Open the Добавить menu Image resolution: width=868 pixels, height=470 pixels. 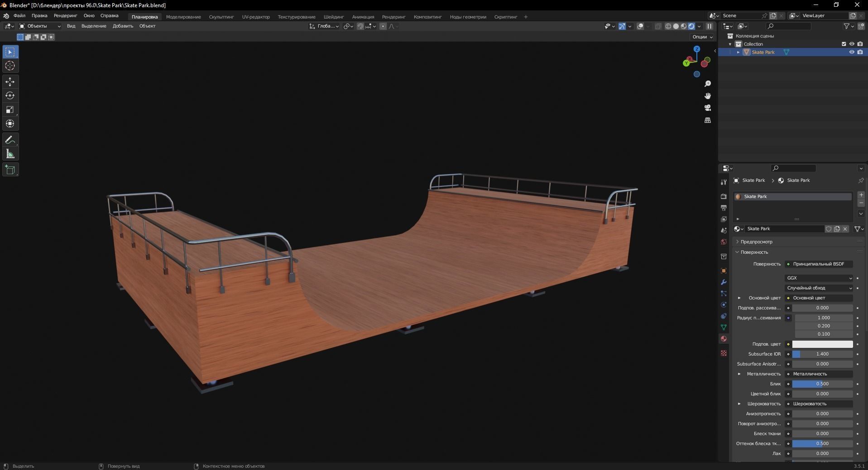123,26
